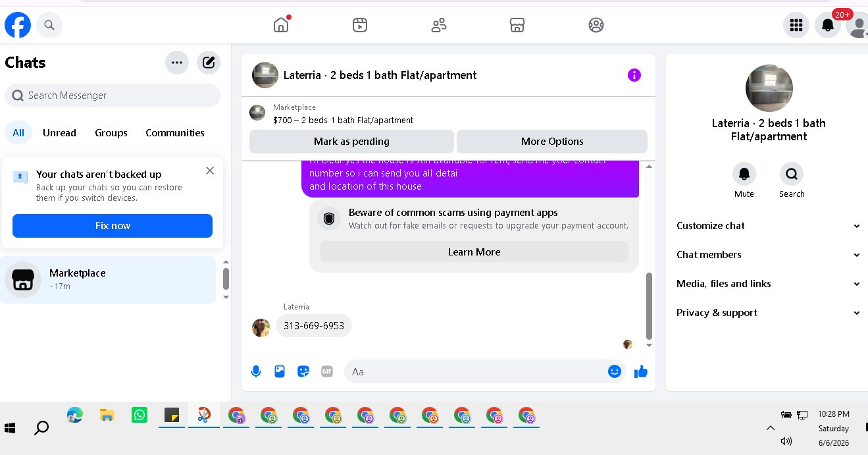
Task: Open the Groups circle icon in top bar
Action: [x=596, y=25]
